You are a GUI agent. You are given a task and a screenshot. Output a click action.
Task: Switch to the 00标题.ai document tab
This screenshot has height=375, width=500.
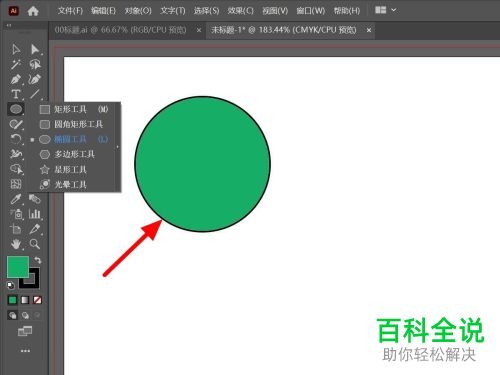point(120,30)
